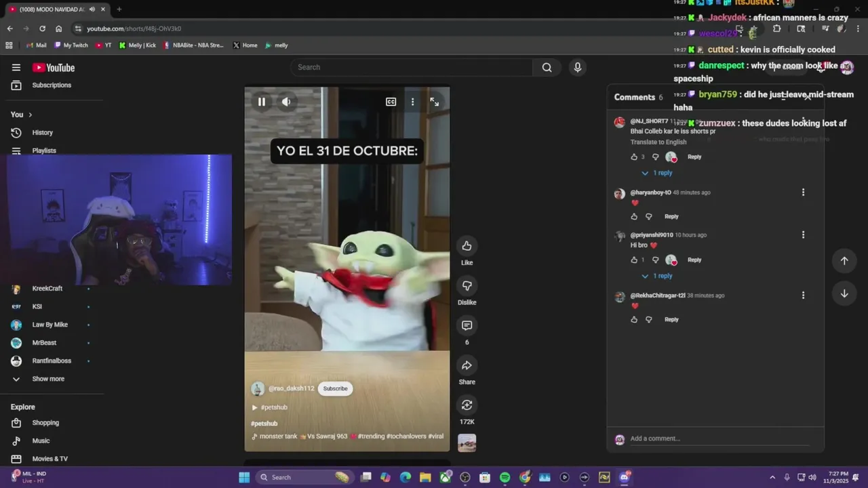Start voice search with the microphone
This screenshot has height=488, width=868.
[x=577, y=67]
